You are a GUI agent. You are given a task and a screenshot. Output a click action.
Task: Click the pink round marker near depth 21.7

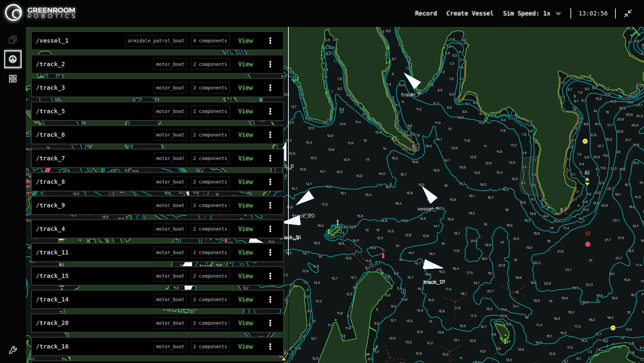[588, 244]
